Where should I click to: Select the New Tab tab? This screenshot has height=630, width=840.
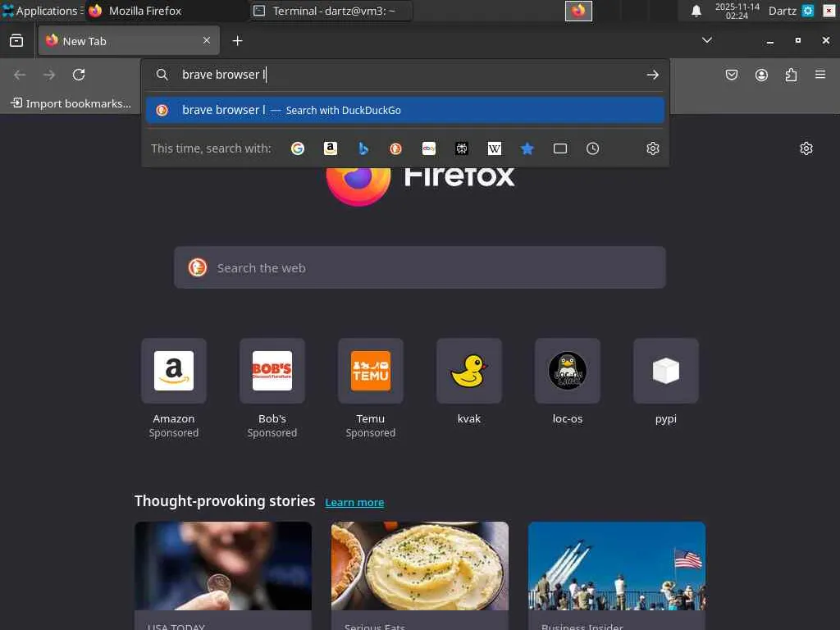pos(129,41)
